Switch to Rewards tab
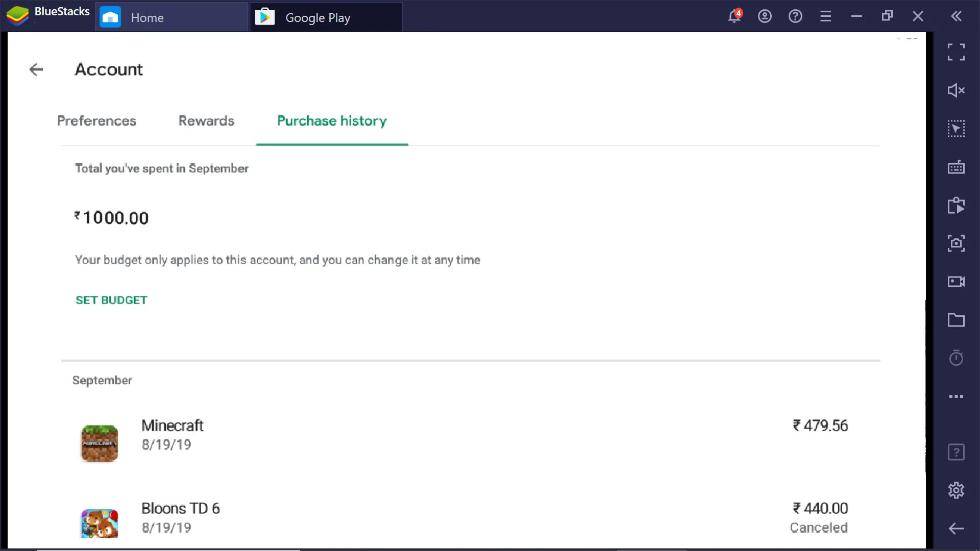This screenshot has height=551, width=980. [206, 120]
